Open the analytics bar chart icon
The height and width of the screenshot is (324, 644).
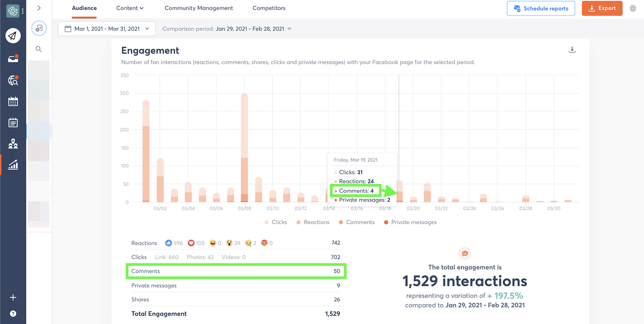tap(13, 165)
